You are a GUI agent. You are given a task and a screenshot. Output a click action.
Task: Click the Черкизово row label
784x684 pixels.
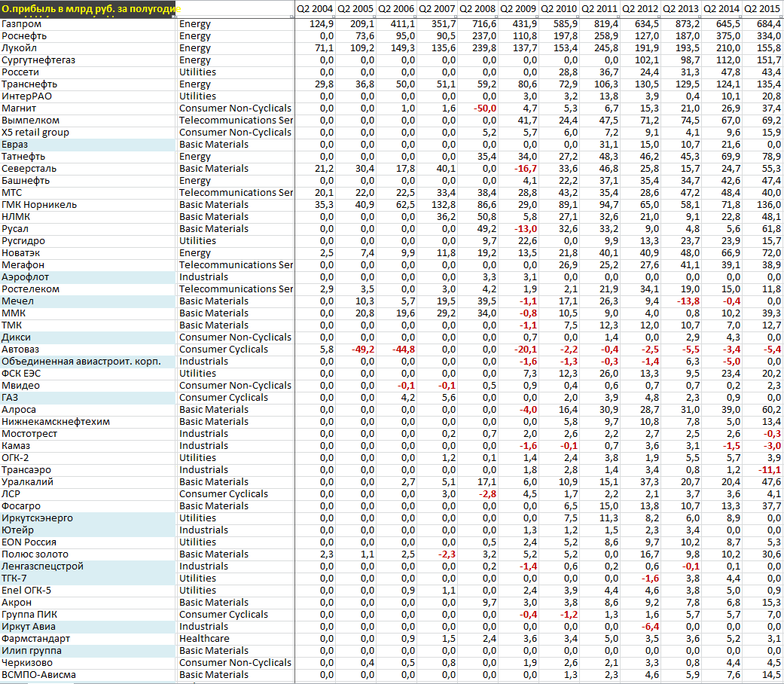[89, 662]
